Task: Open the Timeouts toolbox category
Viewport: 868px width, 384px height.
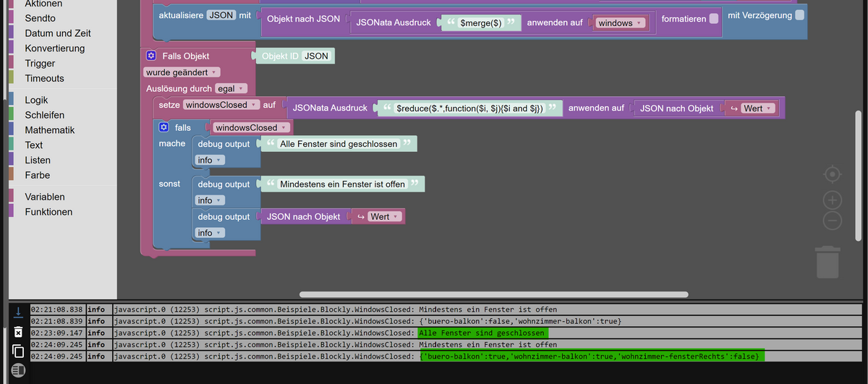Action: click(x=44, y=78)
